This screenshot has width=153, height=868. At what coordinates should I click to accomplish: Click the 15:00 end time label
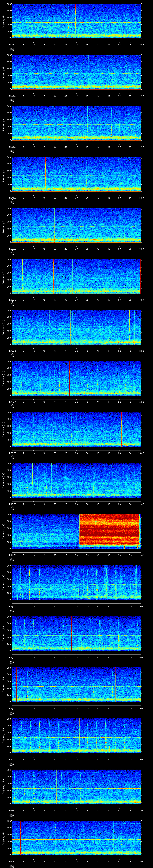coord(141,708)
